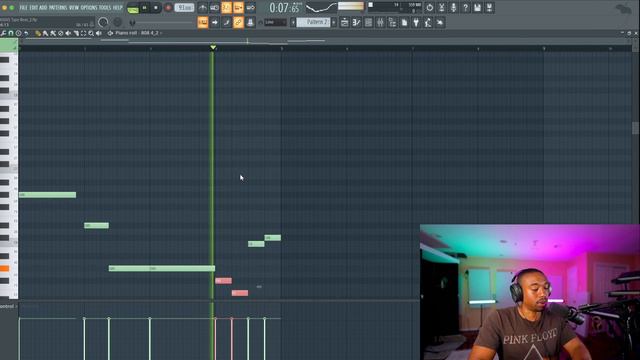Viewport: 640px width, 360px height.
Task: Toggle the 3-2-1 recording countdown
Action: (x=227, y=8)
